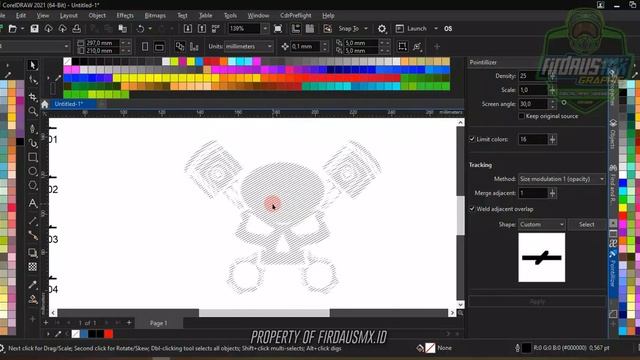Click the Launch button
Viewport: 640px width, 360px height.
tap(411, 29)
